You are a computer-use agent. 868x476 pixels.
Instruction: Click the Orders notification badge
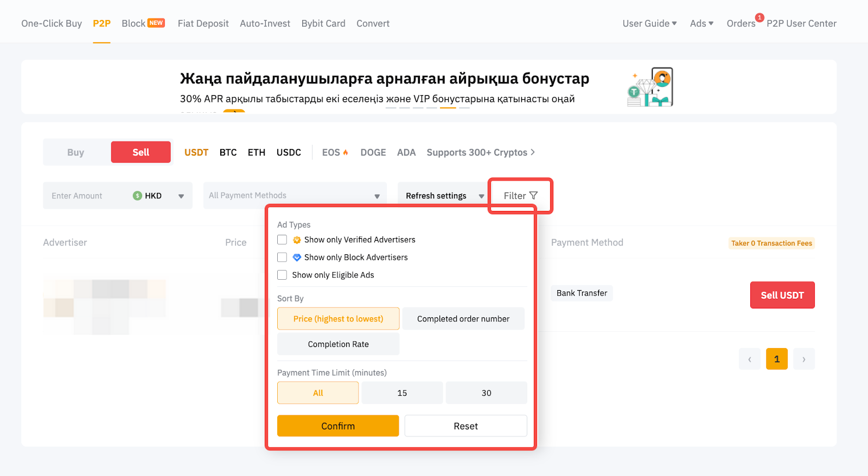[759, 17]
